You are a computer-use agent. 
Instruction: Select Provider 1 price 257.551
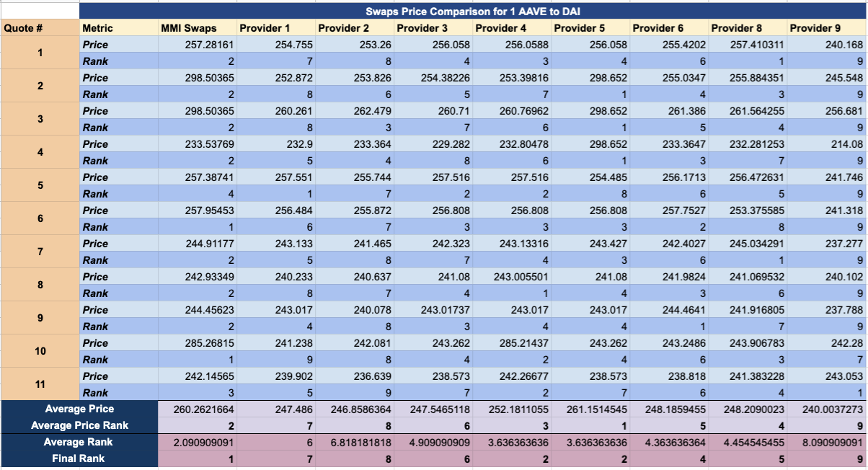(275, 177)
